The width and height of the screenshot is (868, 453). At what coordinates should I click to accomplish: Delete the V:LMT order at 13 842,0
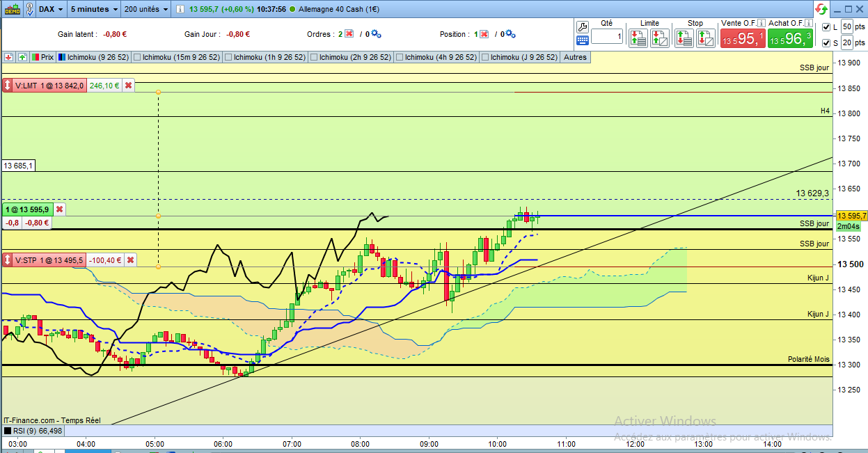pyautogui.click(x=129, y=86)
